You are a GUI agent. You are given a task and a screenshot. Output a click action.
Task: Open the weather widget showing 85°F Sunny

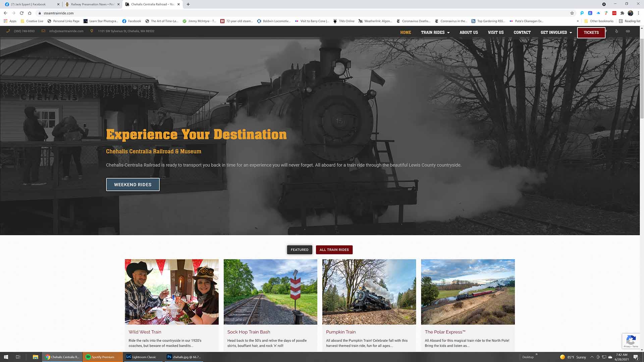click(573, 357)
